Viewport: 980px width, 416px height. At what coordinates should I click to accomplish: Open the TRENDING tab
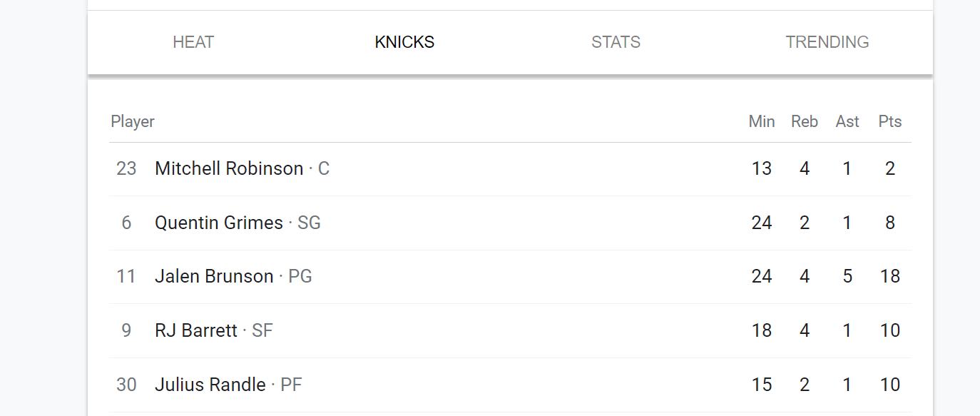pyautogui.click(x=827, y=42)
